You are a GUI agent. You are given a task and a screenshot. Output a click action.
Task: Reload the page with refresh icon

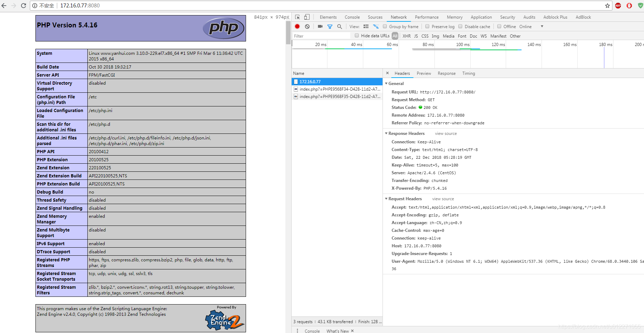(24, 6)
